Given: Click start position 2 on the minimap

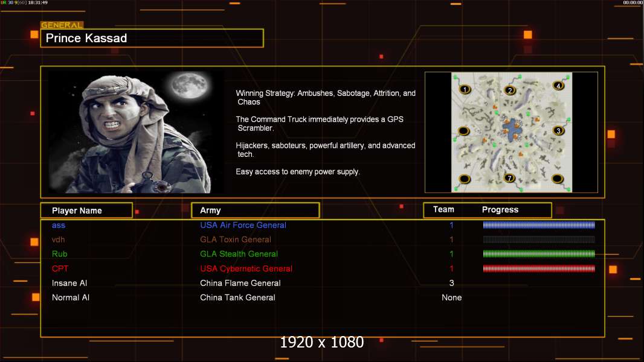Looking at the screenshot, I should (510, 90).
